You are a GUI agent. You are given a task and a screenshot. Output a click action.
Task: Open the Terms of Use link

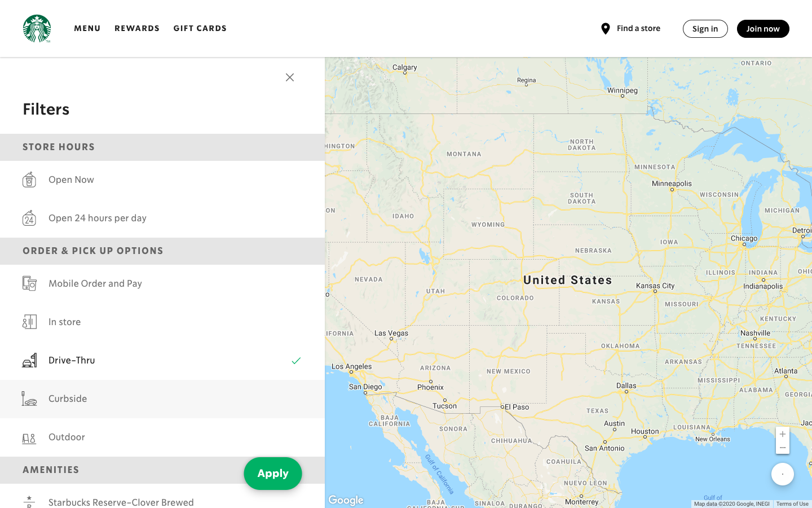[792, 504]
